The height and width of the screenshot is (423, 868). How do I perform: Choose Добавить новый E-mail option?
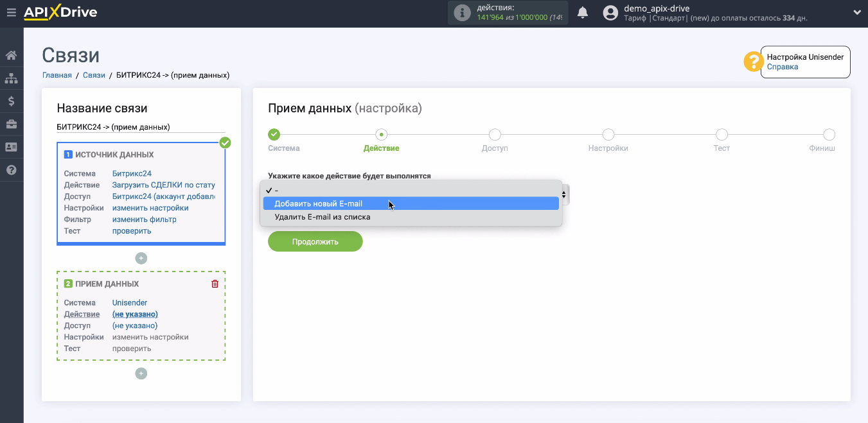point(411,203)
